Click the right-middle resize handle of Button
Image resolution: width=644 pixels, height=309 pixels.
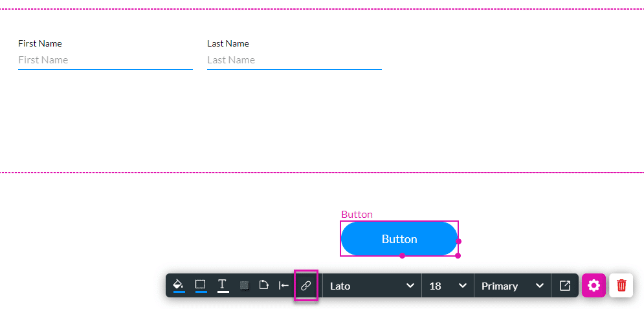[x=458, y=241]
